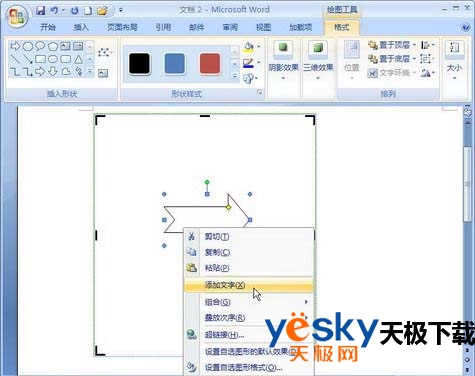Click the Office Button orb
The width and height of the screenshot is (475, 376).
coord(16,16)
